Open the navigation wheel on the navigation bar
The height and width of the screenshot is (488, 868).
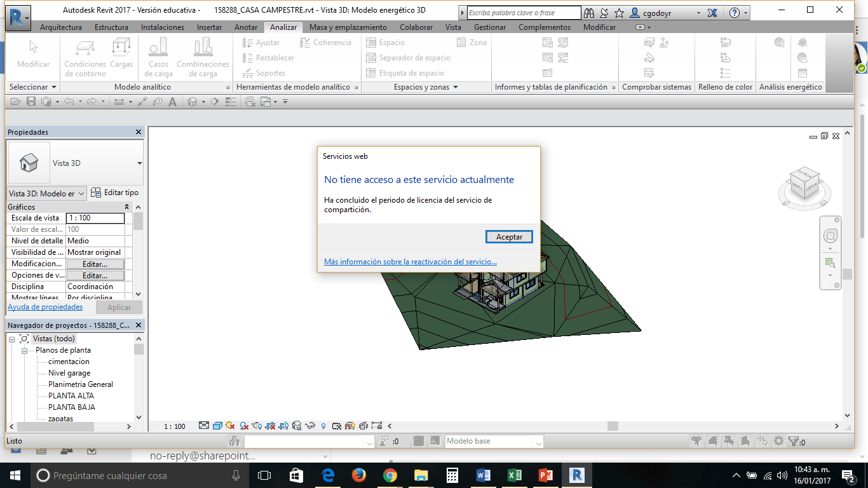pos(830,236)
